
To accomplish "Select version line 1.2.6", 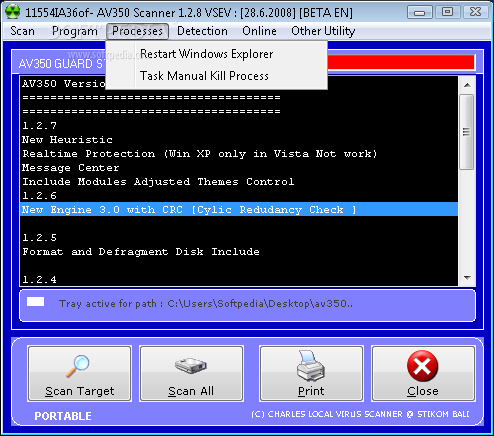I will pyautogui.click(x=239, y=195).
